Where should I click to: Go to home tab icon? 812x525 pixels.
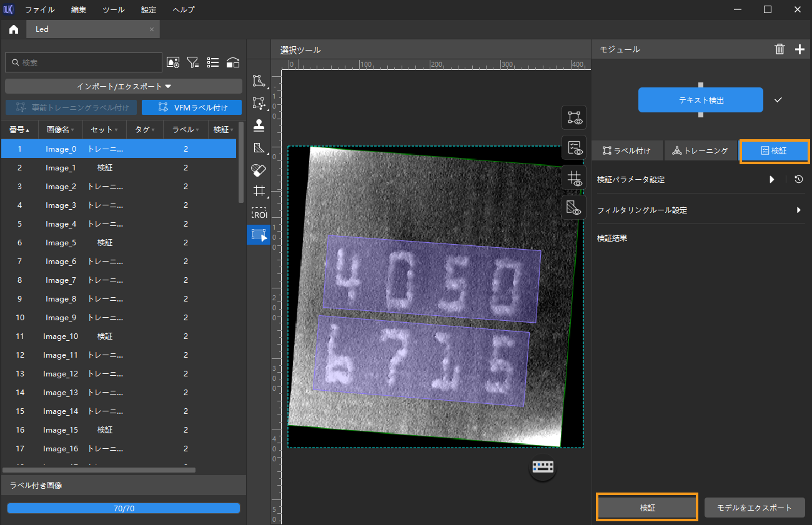[14, 29]
